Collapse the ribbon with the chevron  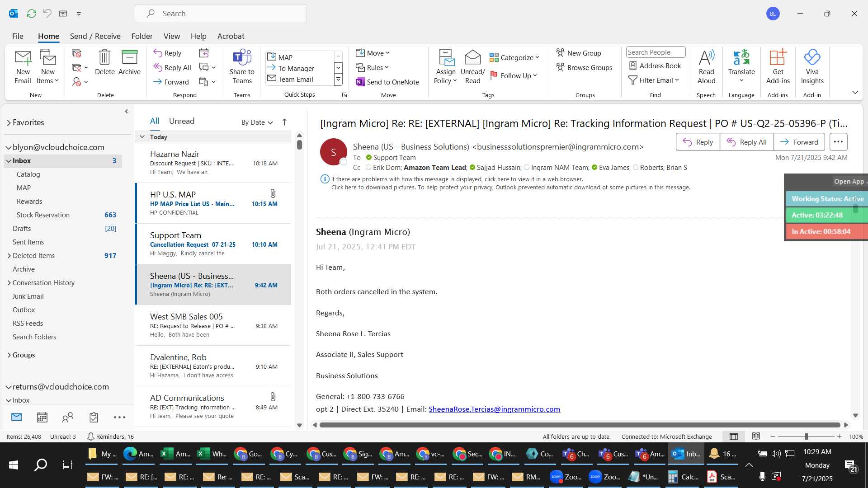855,93
